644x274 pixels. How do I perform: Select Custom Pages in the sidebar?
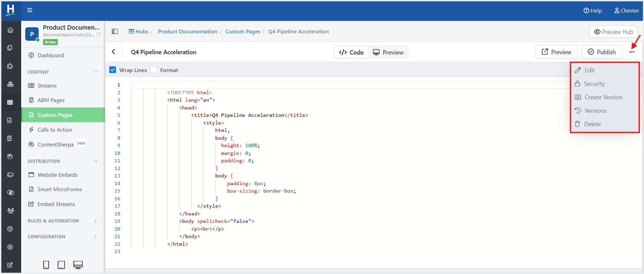coord(63,115)
